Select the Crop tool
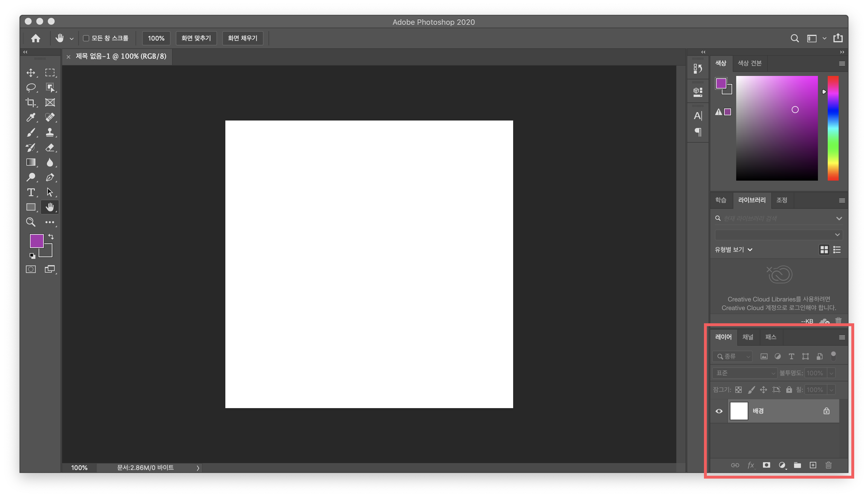Screen dimensions: 868x497 pyautogui.click(x=31, y=102)
